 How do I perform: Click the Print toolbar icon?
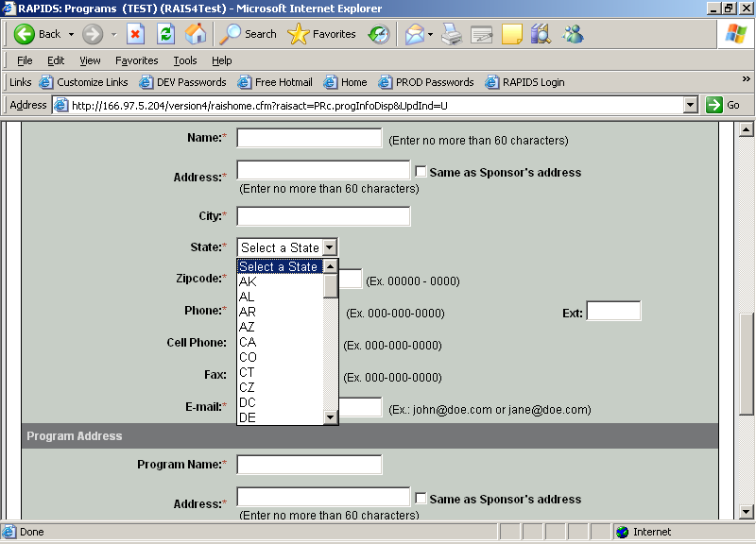pos(452,35)
